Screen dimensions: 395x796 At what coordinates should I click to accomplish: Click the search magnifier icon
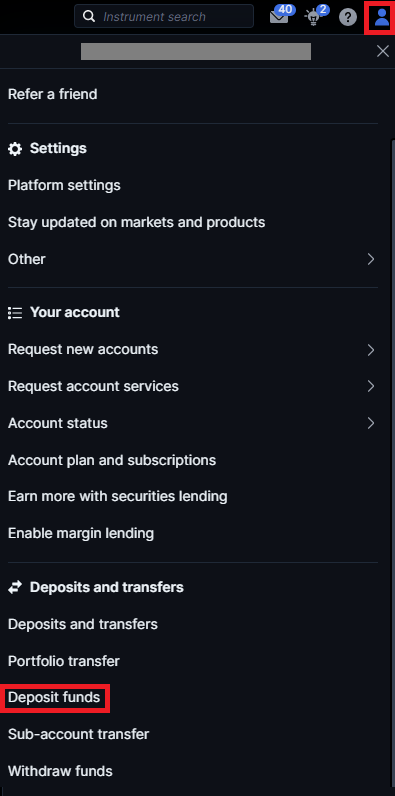coord(89,16)
